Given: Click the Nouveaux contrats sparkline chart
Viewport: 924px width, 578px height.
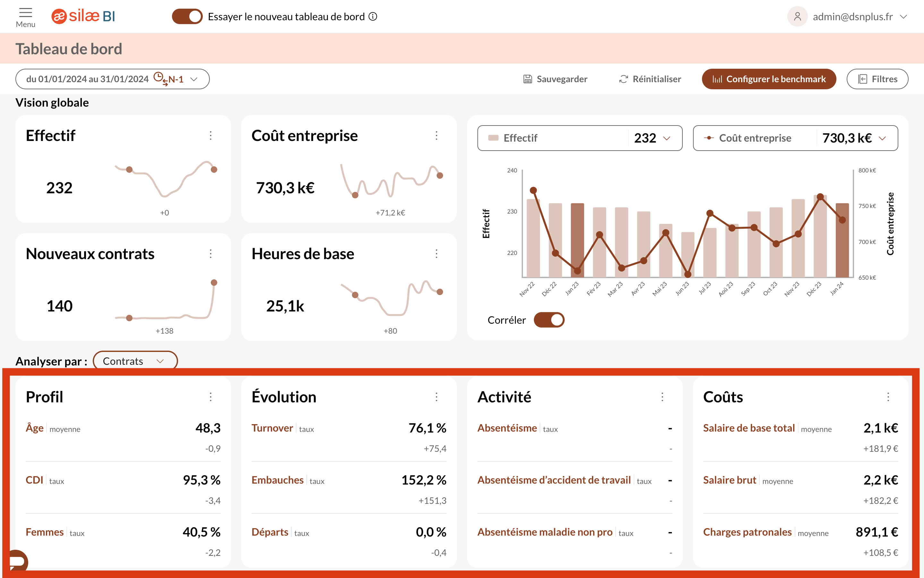Looking at the screenshot, I should (x=166, y=300).
